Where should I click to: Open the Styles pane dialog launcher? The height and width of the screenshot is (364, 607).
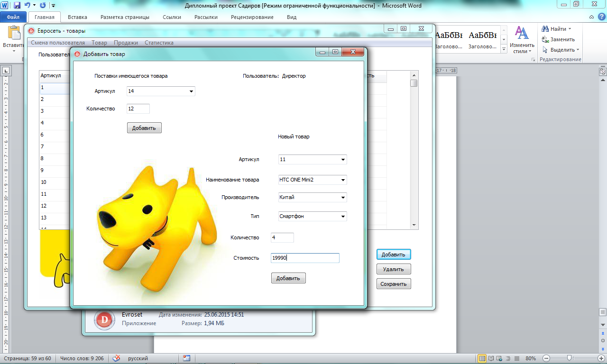click(533, 60)
